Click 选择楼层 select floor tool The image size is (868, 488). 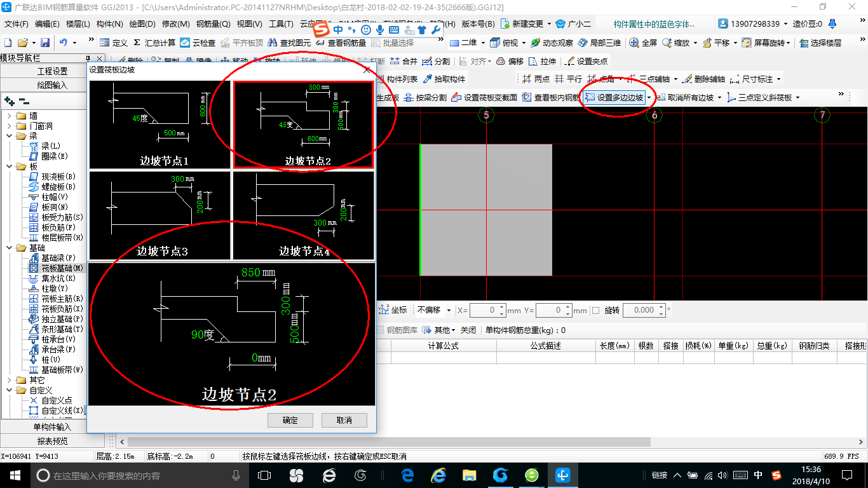click(x=820, y=43)
